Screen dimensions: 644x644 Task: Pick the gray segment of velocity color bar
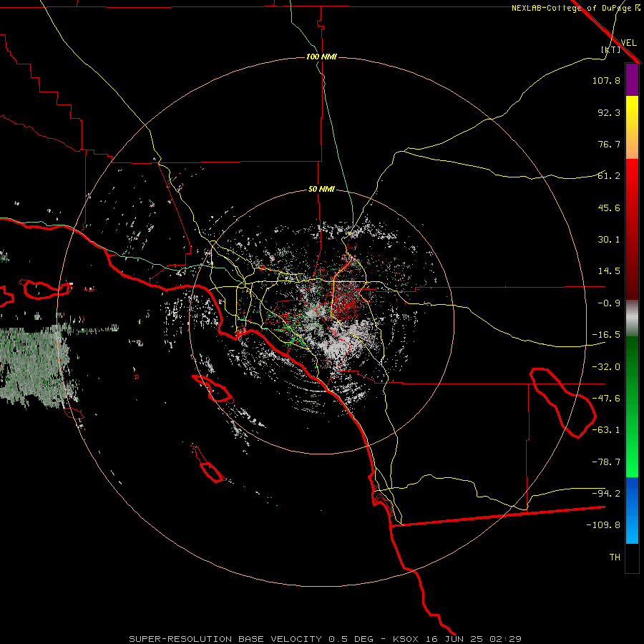[x=632, y=318]
